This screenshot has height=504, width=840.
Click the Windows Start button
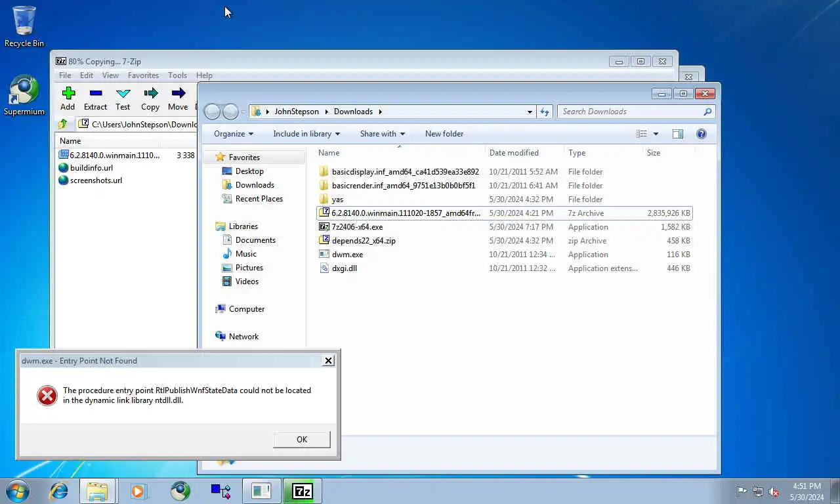(x=16, y=491)
